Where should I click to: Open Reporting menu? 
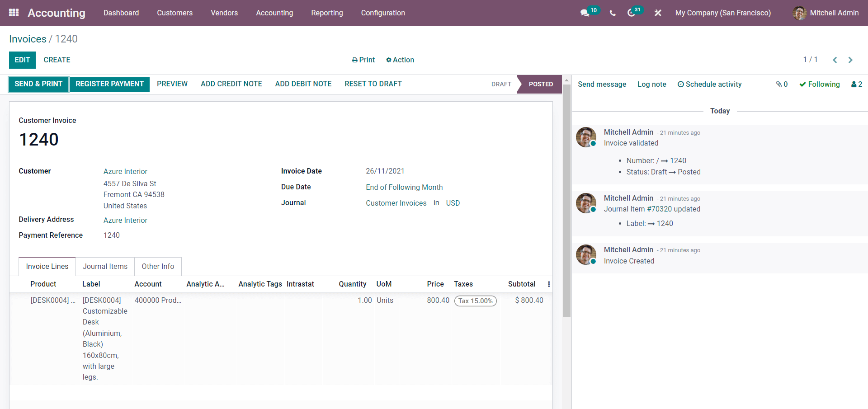click(327, 13)
